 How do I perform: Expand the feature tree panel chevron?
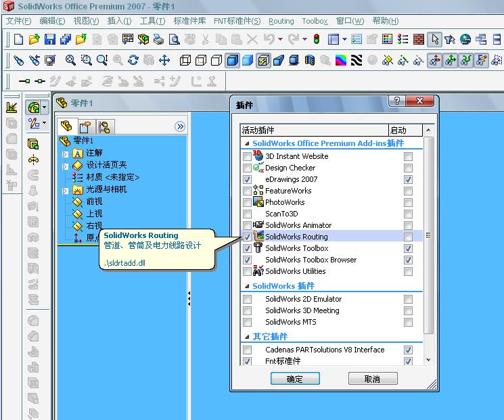[181, 126]
